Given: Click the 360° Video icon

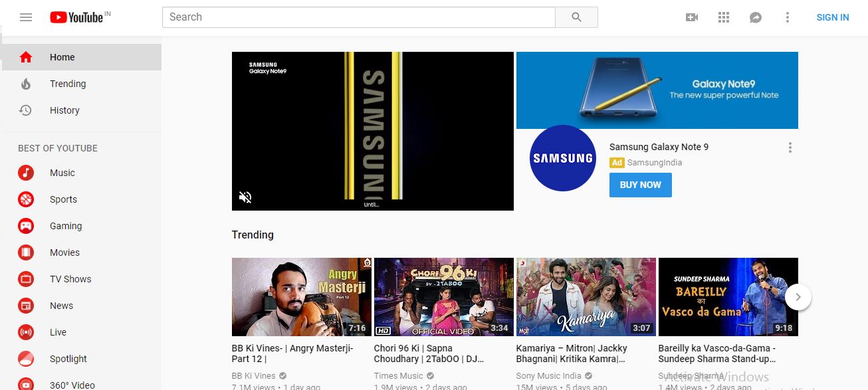Looking at the screenshot, I should click(x=26, y=384).
